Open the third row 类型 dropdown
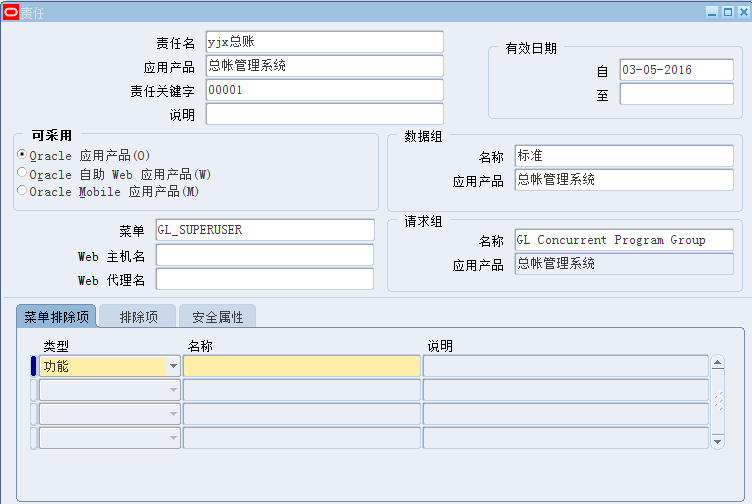This screenshot has height=504, width=752. (173, 414)
